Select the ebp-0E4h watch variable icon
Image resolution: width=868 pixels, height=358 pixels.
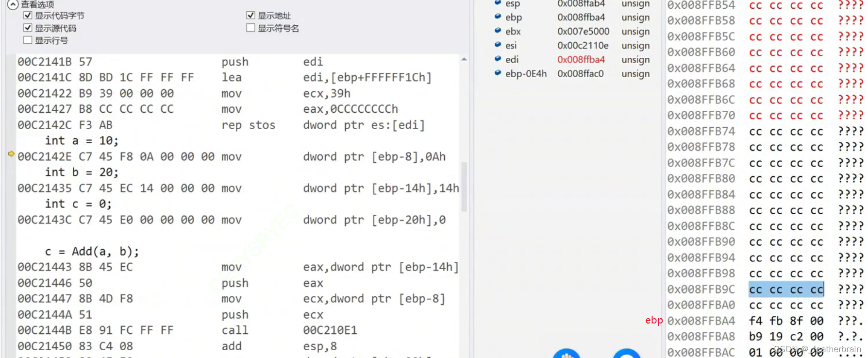(x=498, y=73)
